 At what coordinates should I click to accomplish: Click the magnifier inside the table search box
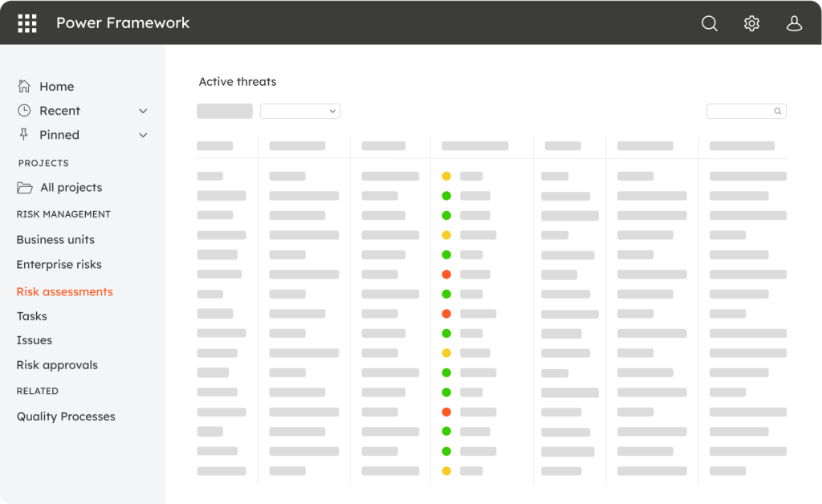(x=777, y=112)
